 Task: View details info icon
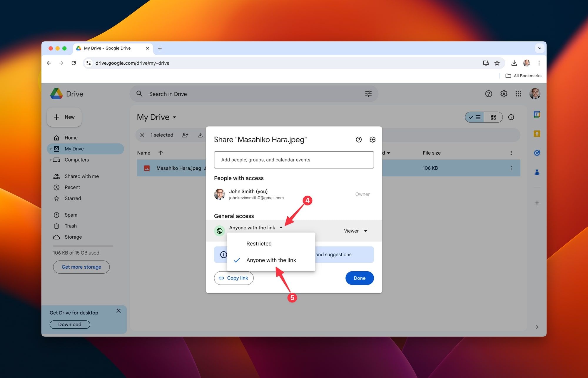point(511,117)
